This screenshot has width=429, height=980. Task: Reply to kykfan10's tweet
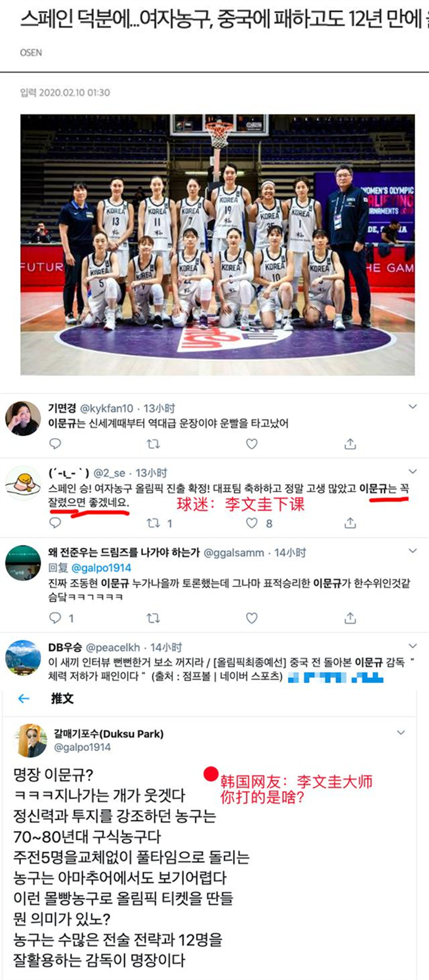[55, 444]
